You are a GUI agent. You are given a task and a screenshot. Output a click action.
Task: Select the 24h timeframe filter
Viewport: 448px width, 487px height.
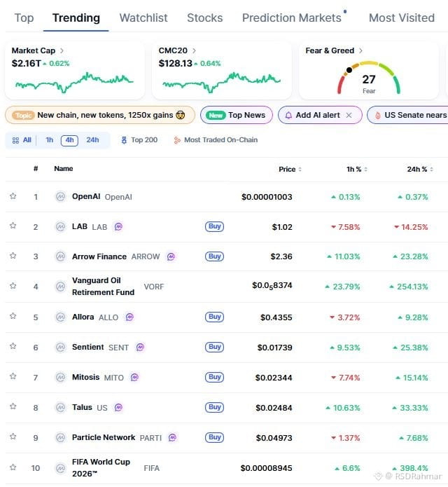point(92,140)
